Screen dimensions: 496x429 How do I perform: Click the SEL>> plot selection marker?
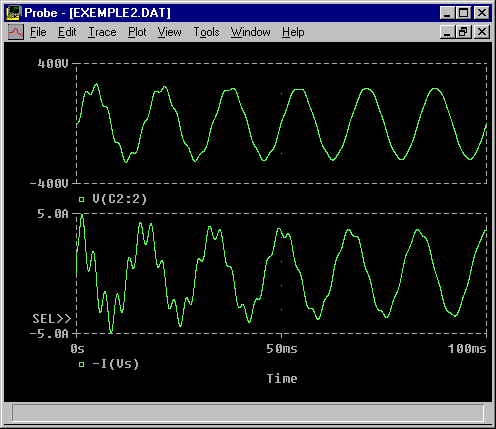(52, 319)
